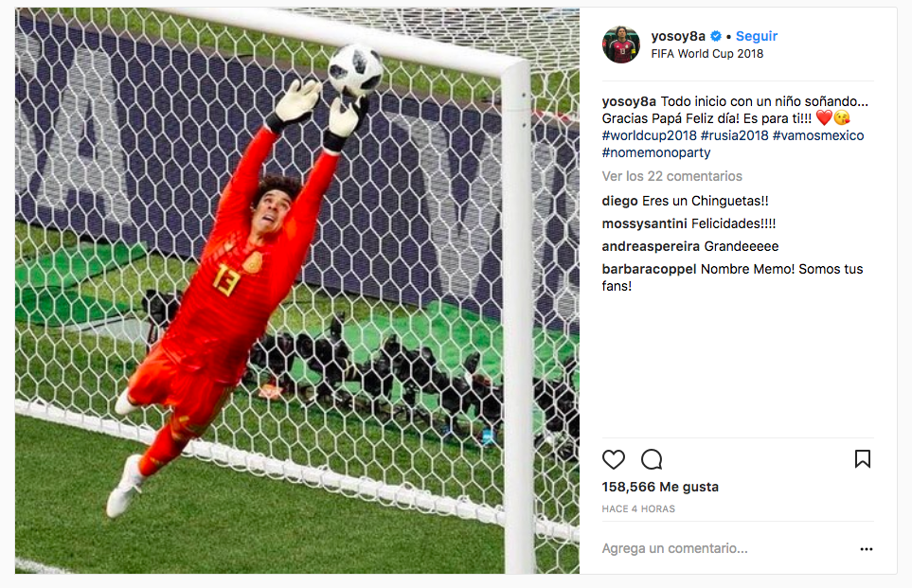Expand Ver los 22 comentarios

click(671, 176)
